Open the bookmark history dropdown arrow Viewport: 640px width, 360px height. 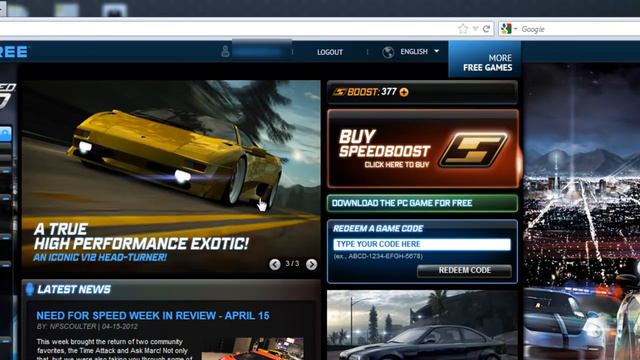[x=475, y=29]
